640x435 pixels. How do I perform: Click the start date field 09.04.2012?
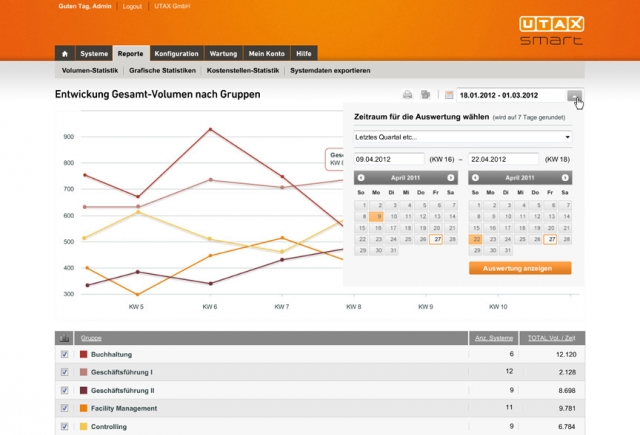388,158
